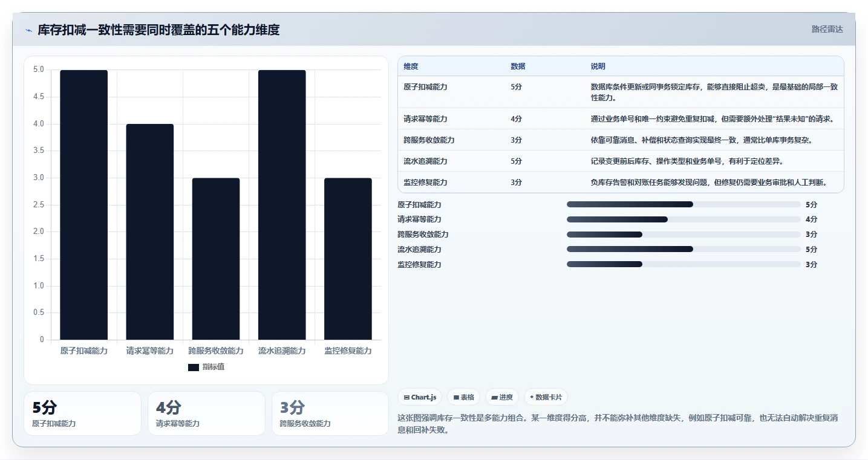Click the 原子扣减能力 progress bar

(x=684, y=204)
